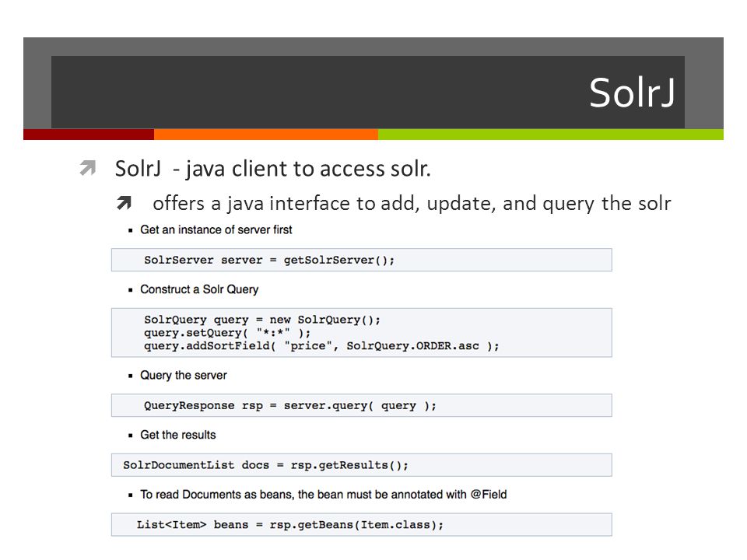Click the dark red color bar segment

(89, 135)
